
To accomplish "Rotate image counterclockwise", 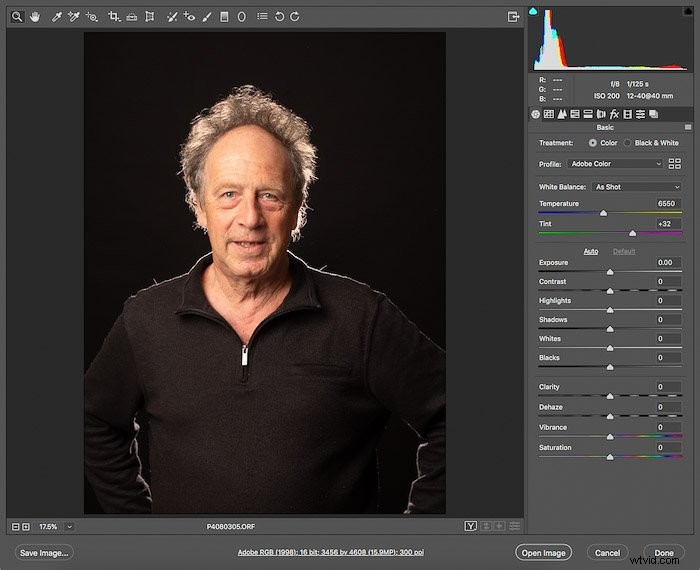I will click(x=279, y=17).
